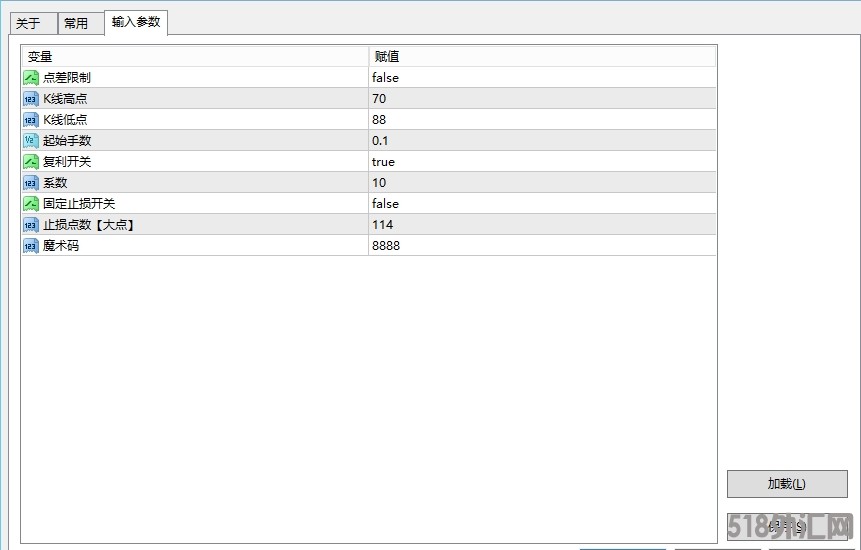The width and height of the screenshot is (861, 550).
Task: Click the 起始手数 double type icon
Action: [31, 141]
